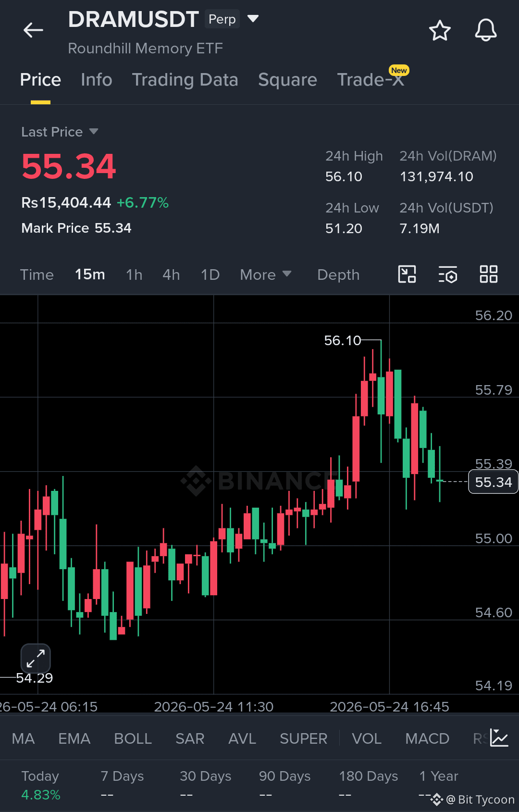Tap the Roundhill Memory ETF subtitle
519x812 pixels.
145,48
